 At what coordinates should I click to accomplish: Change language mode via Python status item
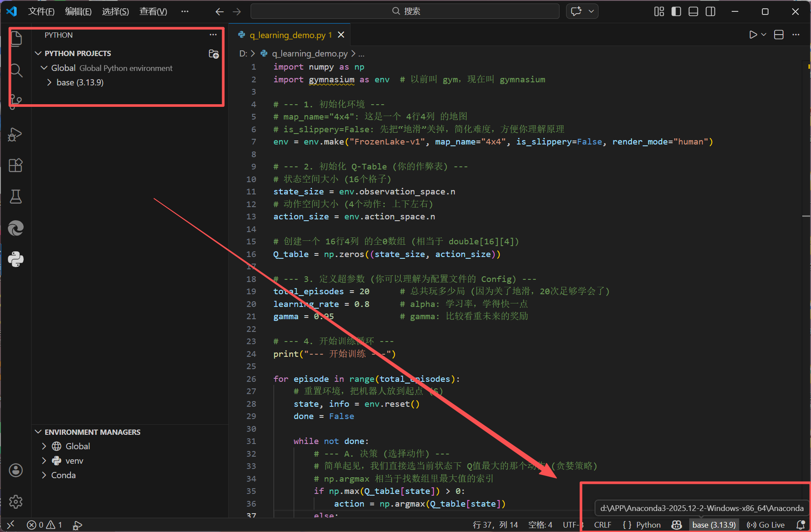coord(648,525)
